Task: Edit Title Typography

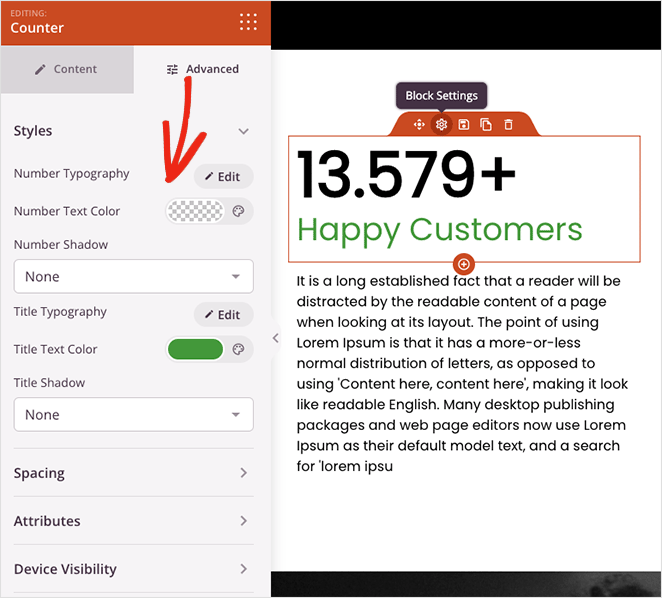Action: (223, 315)
